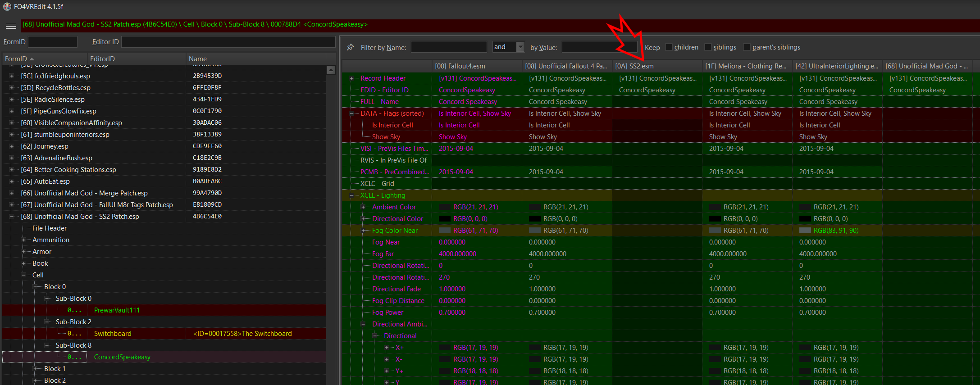The image size is (980, 385).
Task: Check the parent's siblings checkbox
Action: click(x=747, y=47)
